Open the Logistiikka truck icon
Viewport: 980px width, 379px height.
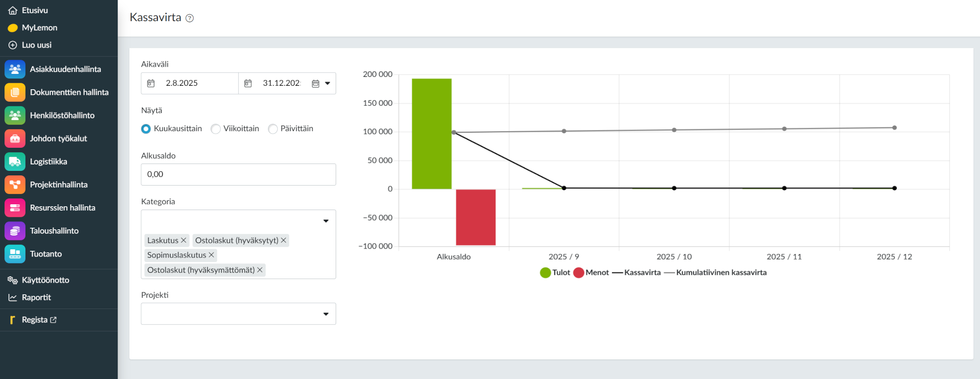pos(15,162)
